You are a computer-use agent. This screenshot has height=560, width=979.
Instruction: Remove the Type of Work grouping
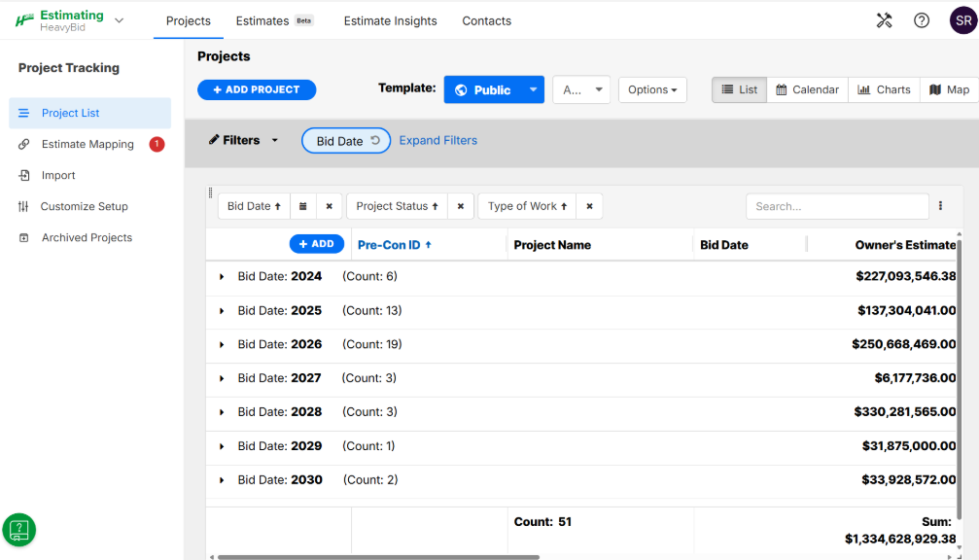point(589,206)
